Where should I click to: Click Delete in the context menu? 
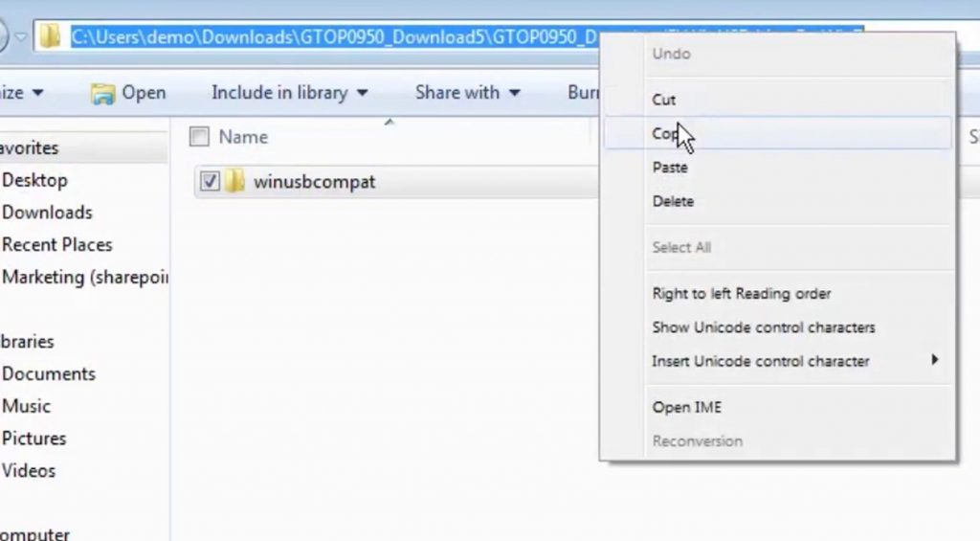pyautogui.click(x=673, y=201)
